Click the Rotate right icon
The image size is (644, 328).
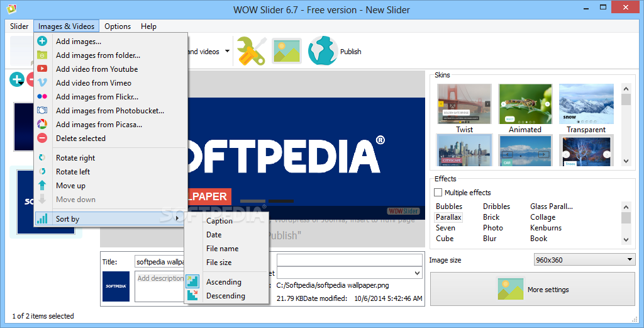coord(42,157)
